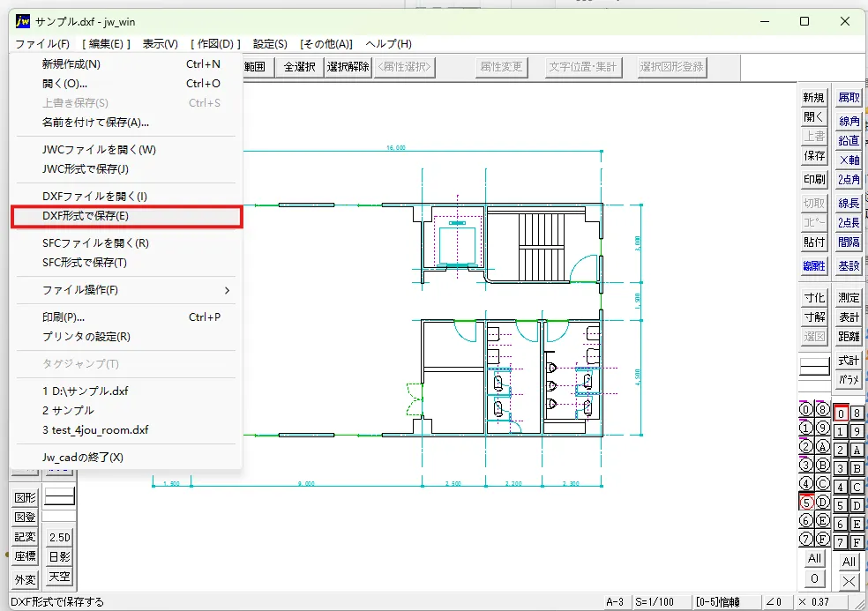Screen dimensions: 868x611
Task: Open the ヘルプ(H) menu
Action: click(389, 44)
